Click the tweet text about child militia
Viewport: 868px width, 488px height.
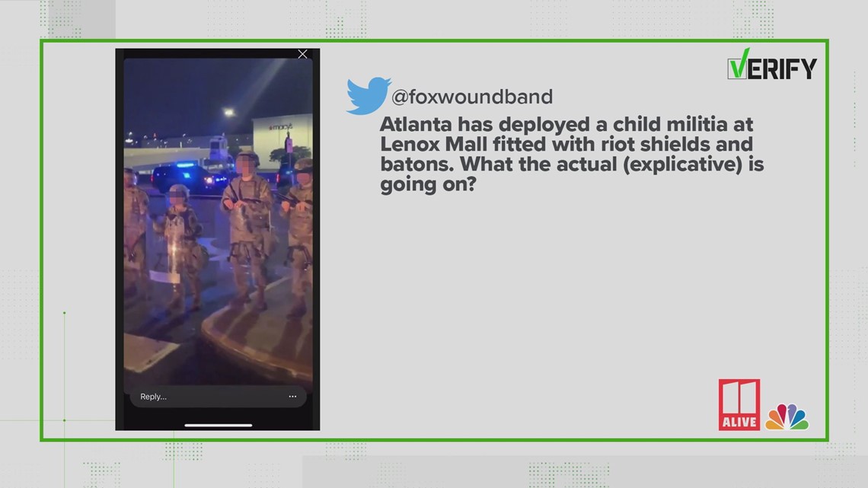pos(571,154)
